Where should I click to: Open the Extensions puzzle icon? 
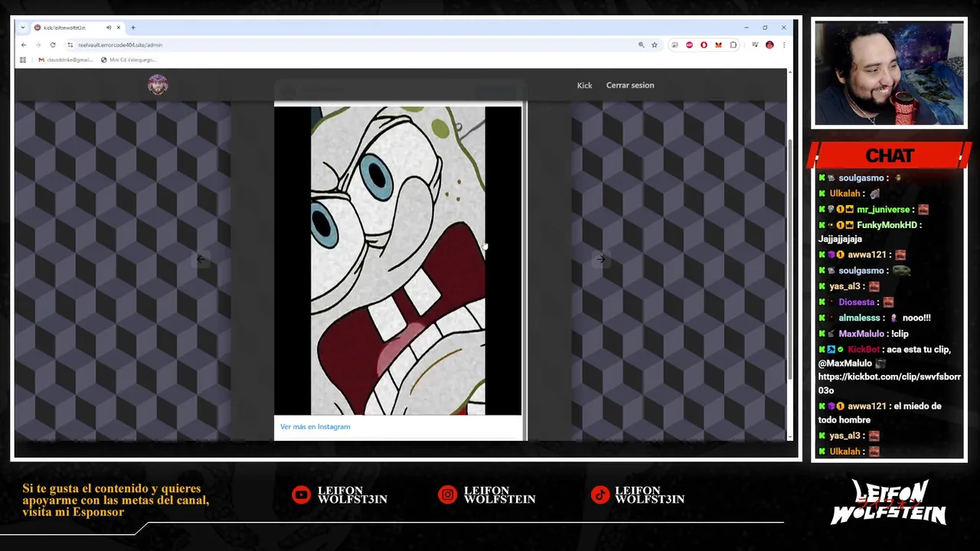[x=733, y=45]
